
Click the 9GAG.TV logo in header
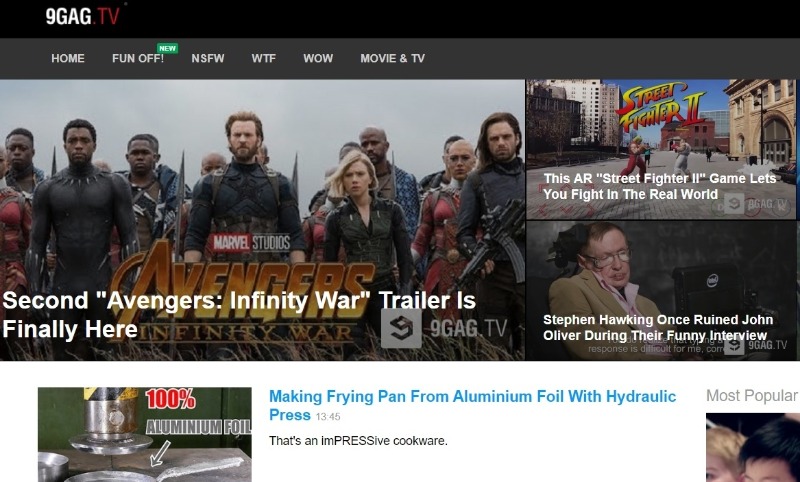pyautogui.click(x=83, y=16)
